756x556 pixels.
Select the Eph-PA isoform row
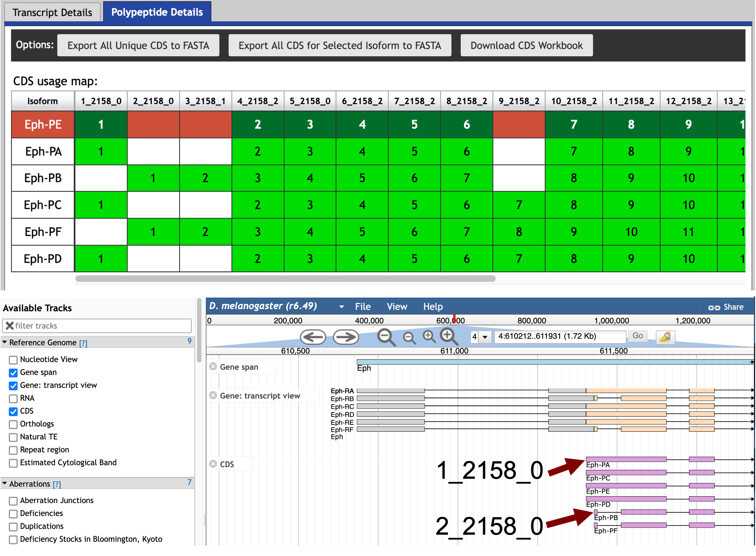click(43, 152)
